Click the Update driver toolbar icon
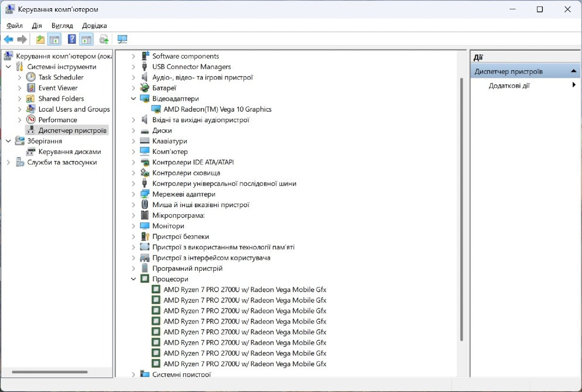The height and width of the screenshot is (392, 582). (104, 39)
